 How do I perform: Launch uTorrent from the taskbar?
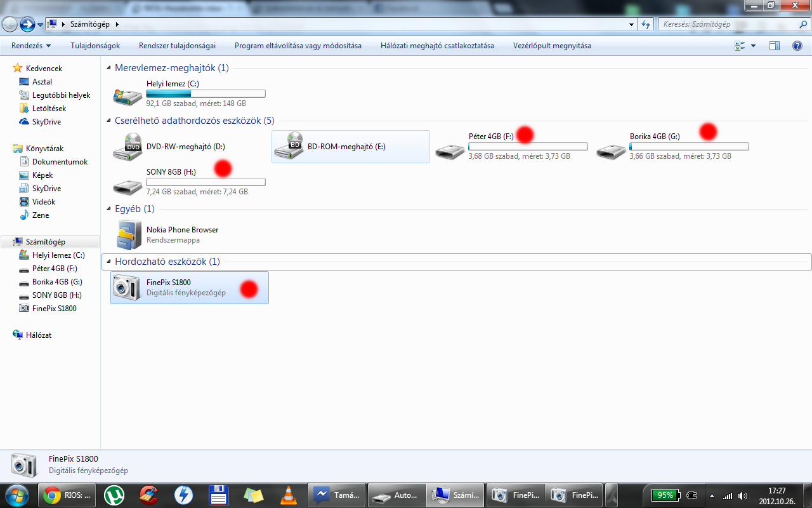[x=114, y=495]
